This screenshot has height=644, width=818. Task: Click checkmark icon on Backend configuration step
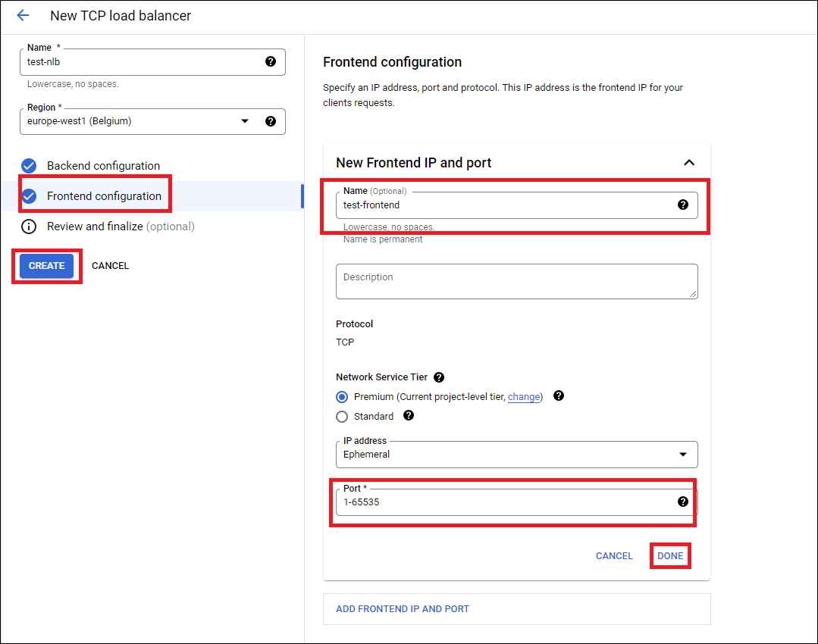pyautogui.click(x=28, y=165)
